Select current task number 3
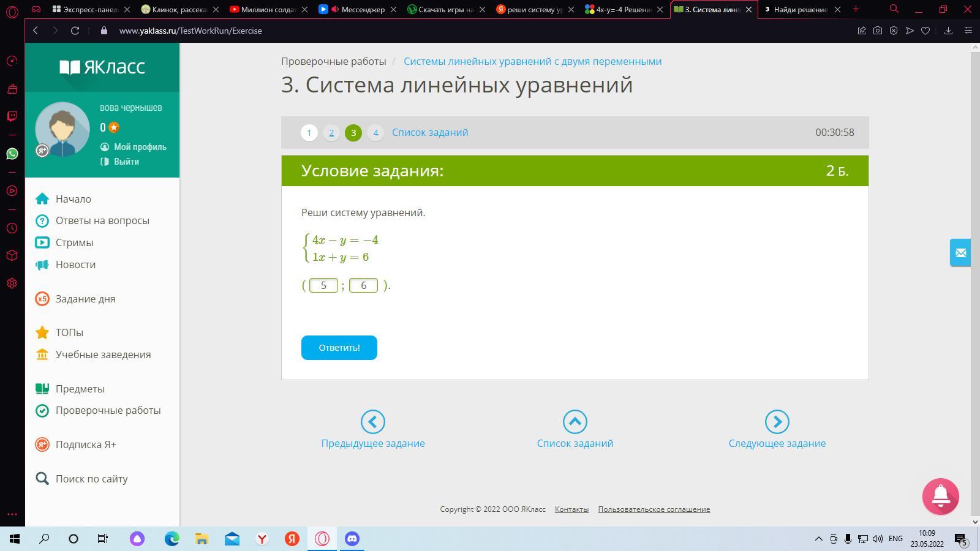Screen dimensions: 980x551 tap(353, 133)
